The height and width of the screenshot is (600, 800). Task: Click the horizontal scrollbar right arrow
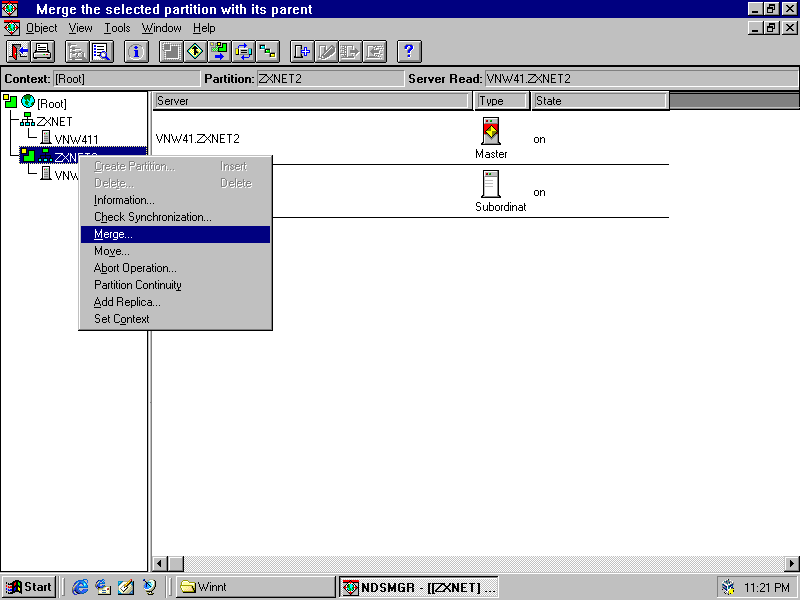[x=791, y=564]
